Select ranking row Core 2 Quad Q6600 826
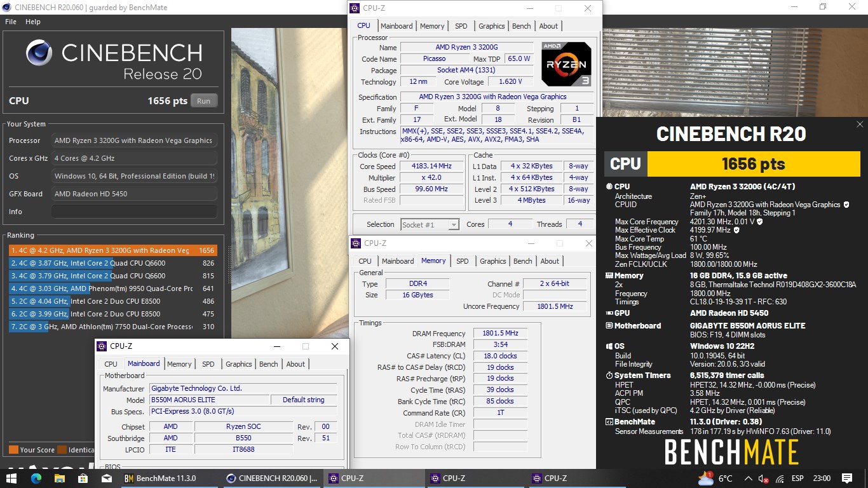 (x=112, y=263)
